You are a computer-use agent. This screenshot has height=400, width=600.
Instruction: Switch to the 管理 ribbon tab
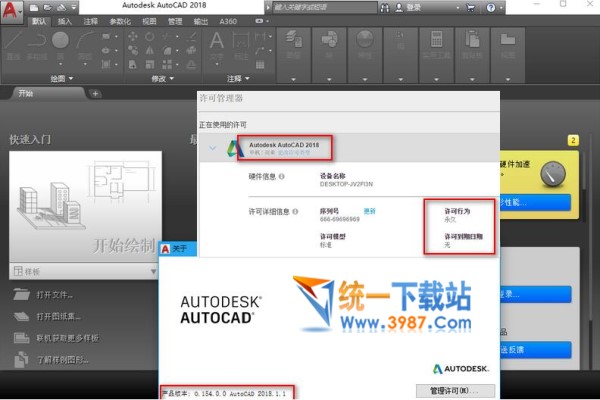pos(175,21)
